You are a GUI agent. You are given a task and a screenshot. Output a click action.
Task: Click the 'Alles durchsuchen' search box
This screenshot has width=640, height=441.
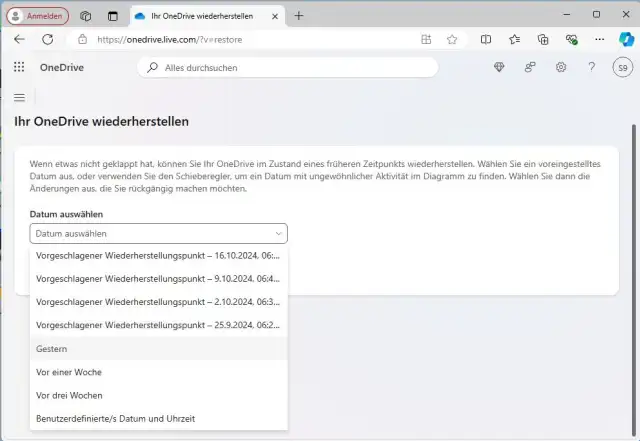288,67
